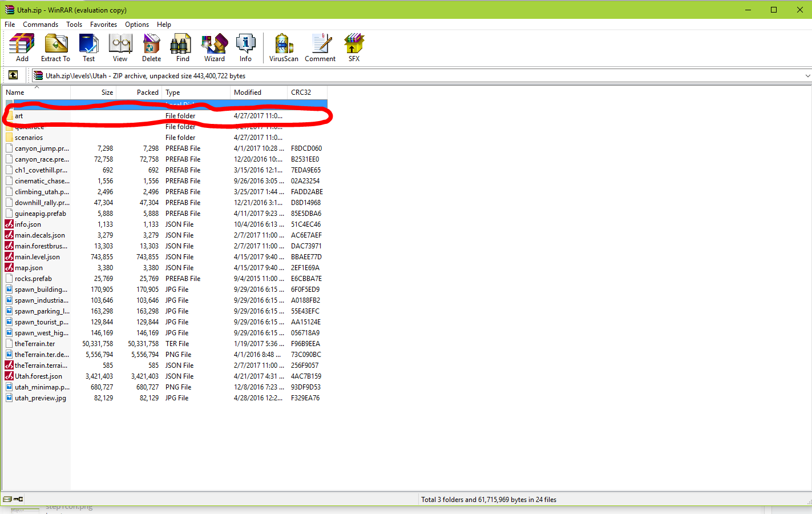
Task: Click the status bar disk icon
Action: coord(7,499)
